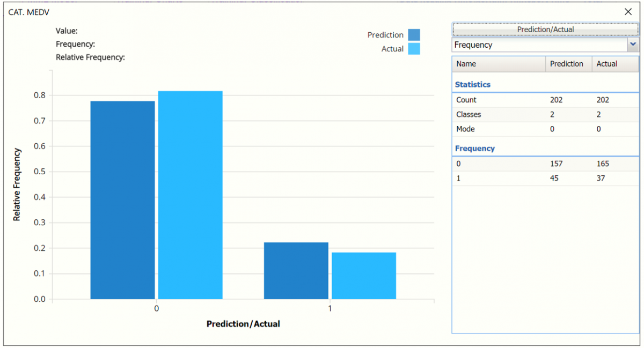
Task: Click the Actual legend color swatch
Action: [414, 49]
